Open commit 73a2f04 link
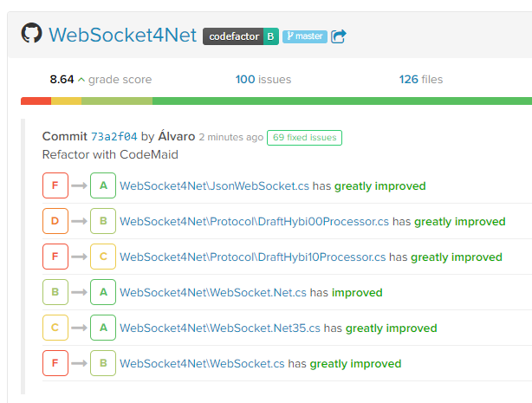Viewport: 532px width, 403px height. pyautogui.click(x=114, y=136)
